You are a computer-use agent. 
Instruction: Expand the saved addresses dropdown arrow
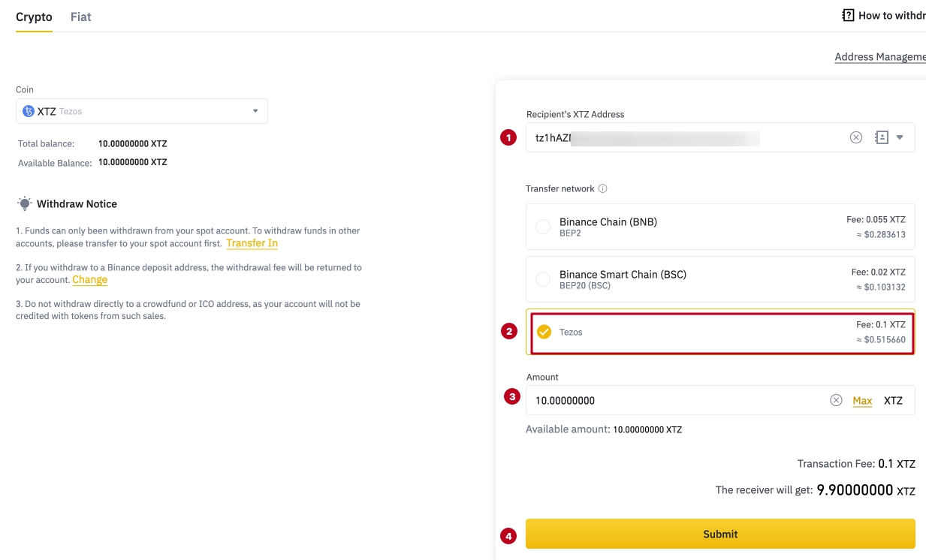[x=900, y=137]
